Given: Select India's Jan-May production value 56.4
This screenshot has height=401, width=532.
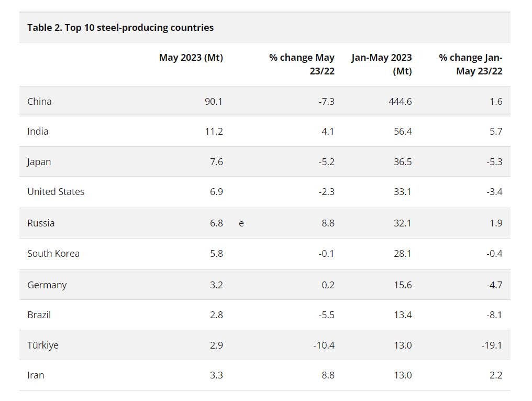Looking at the screenshot, I should [403, 131].
